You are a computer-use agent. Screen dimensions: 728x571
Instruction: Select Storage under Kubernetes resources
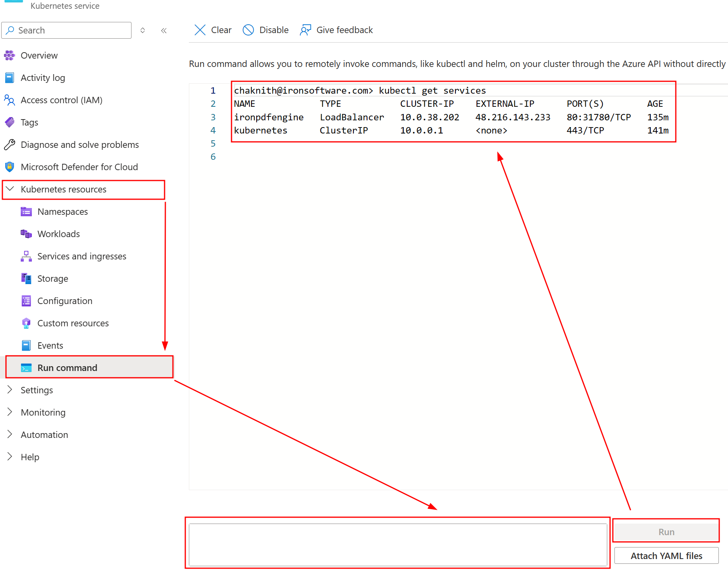53,279
